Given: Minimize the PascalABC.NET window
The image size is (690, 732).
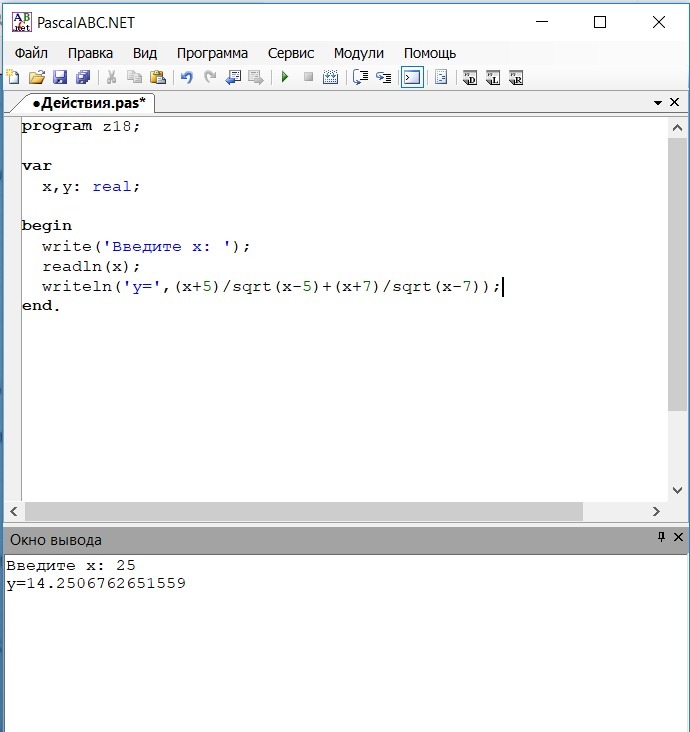Looking at the screenshot, I should (x=542, y=22).
